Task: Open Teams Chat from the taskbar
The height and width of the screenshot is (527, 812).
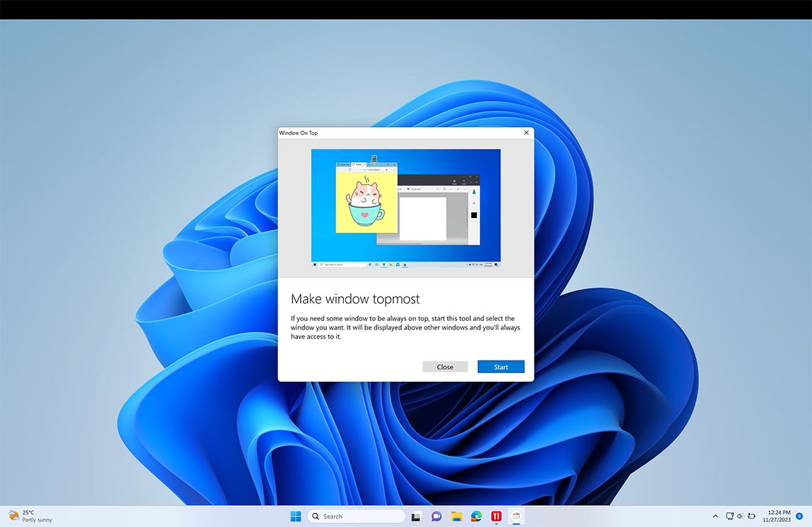Action: [436, 516]
